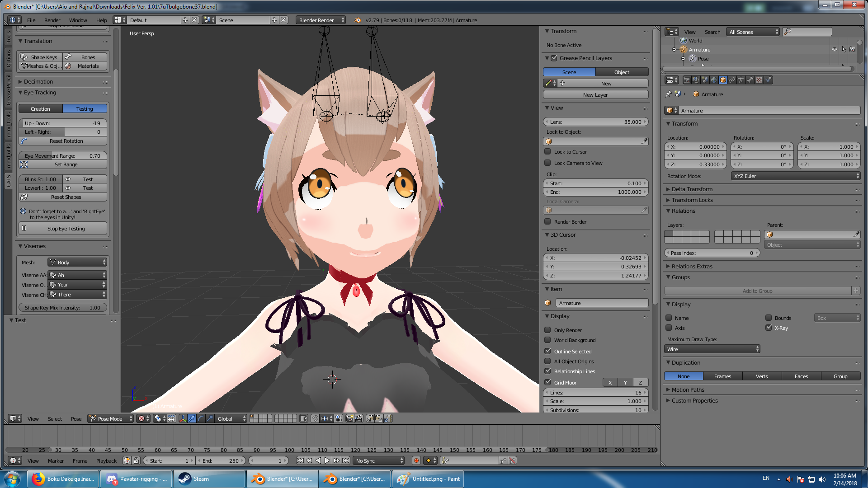
Task: Click the OpenGL render image camera icon
Action: coord(349,418)
